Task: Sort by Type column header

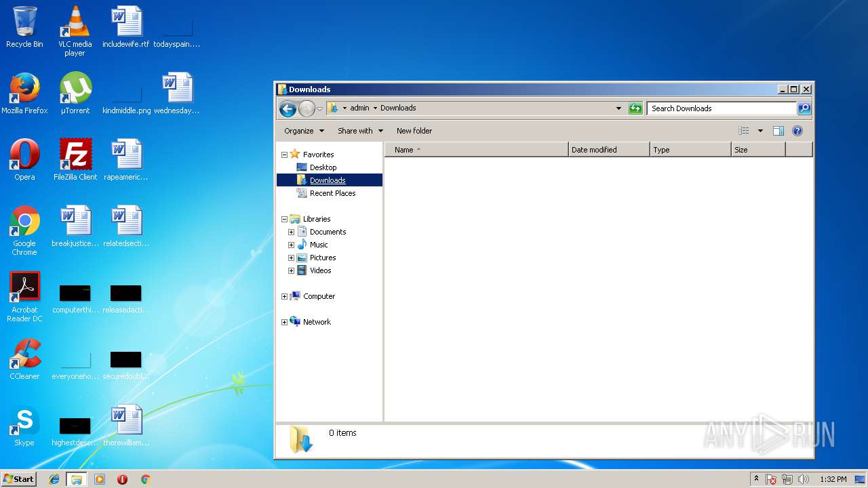Action: tap(690, 150)
